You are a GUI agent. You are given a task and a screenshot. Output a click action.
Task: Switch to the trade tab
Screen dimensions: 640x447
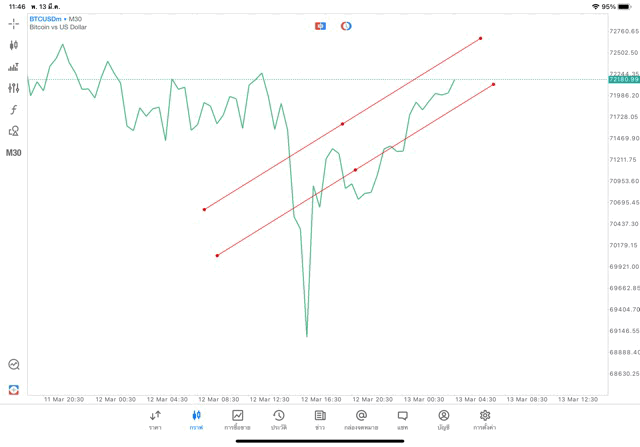coord(238,420)
